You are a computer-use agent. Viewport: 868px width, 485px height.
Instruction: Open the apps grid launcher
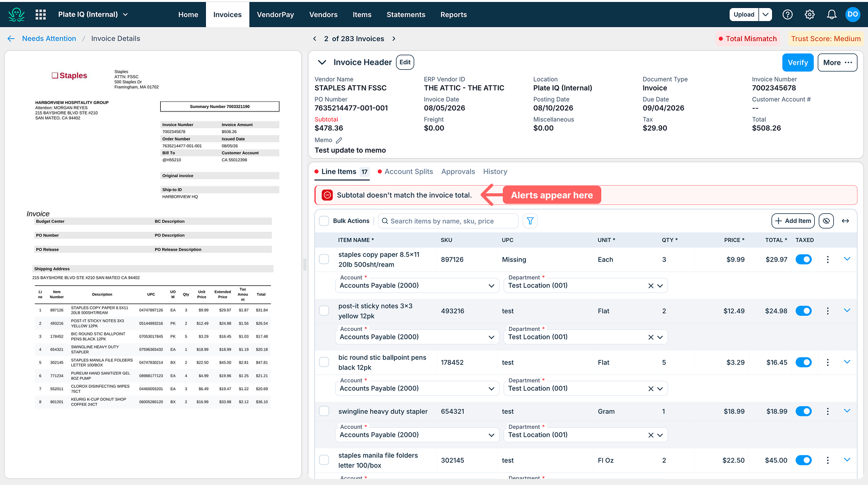click(x=41, y=15)
